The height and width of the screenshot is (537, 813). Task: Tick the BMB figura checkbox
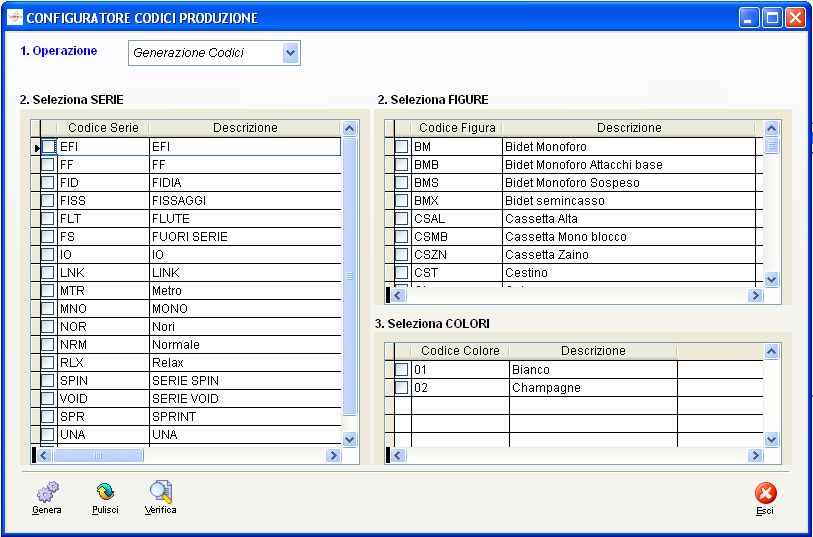click(x=402, y=165)
